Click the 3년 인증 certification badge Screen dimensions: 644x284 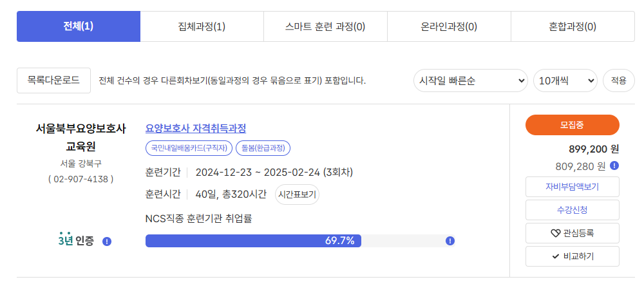point(76,240)
